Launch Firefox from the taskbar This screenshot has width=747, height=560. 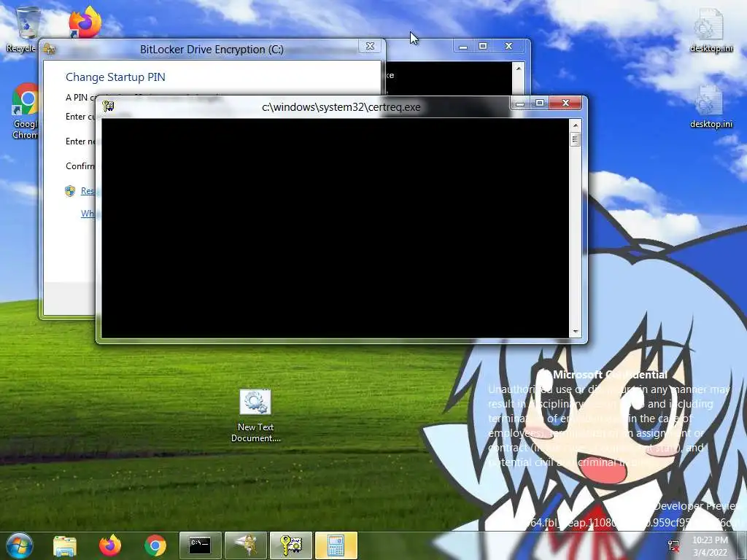[110, 545]
